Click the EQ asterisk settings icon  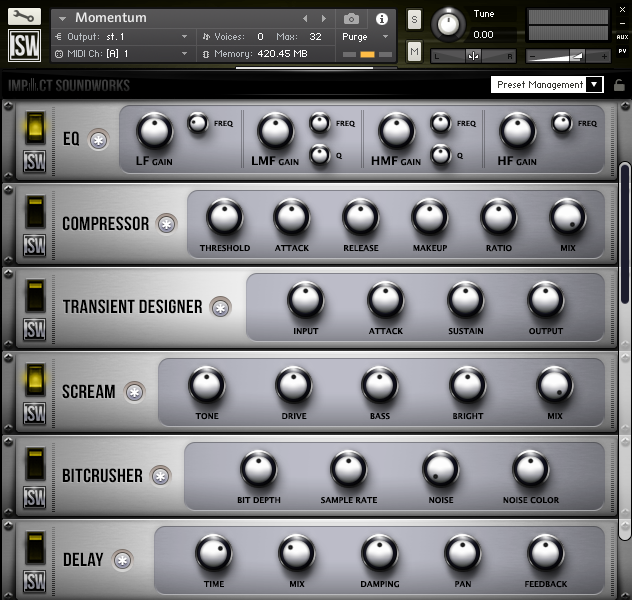point(99,140)
